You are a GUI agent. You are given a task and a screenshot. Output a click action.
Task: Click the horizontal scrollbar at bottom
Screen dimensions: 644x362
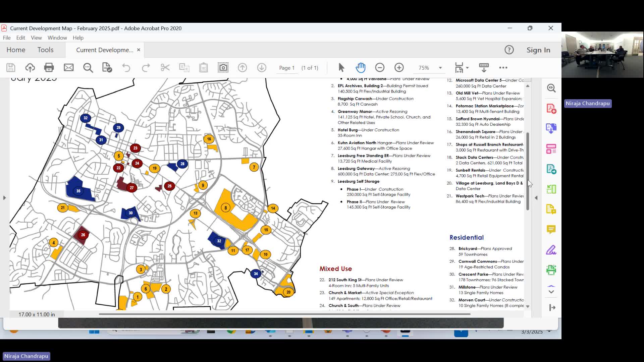click(x=284, y=314)
